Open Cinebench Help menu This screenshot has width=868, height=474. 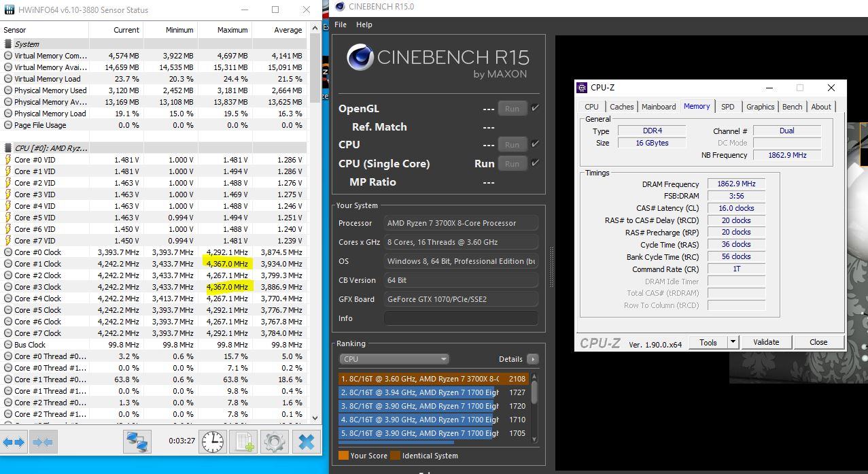pos(364,24)
